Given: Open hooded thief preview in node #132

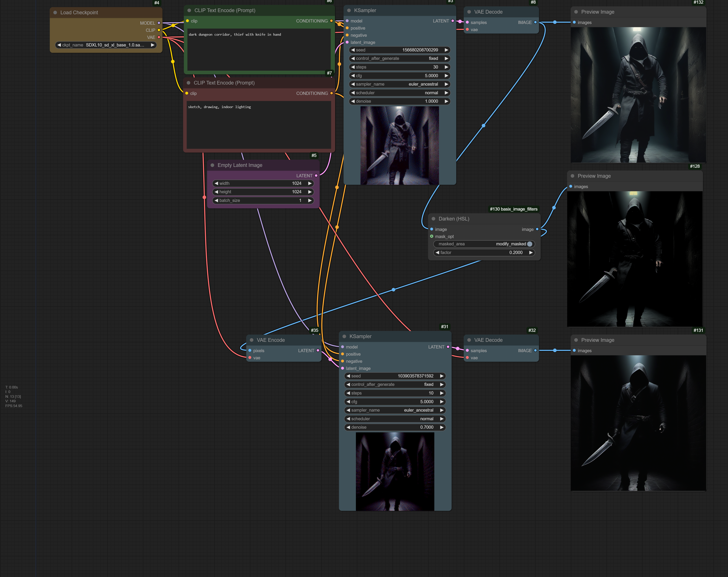Looking at the screenshot, I should tap(638, 95).
